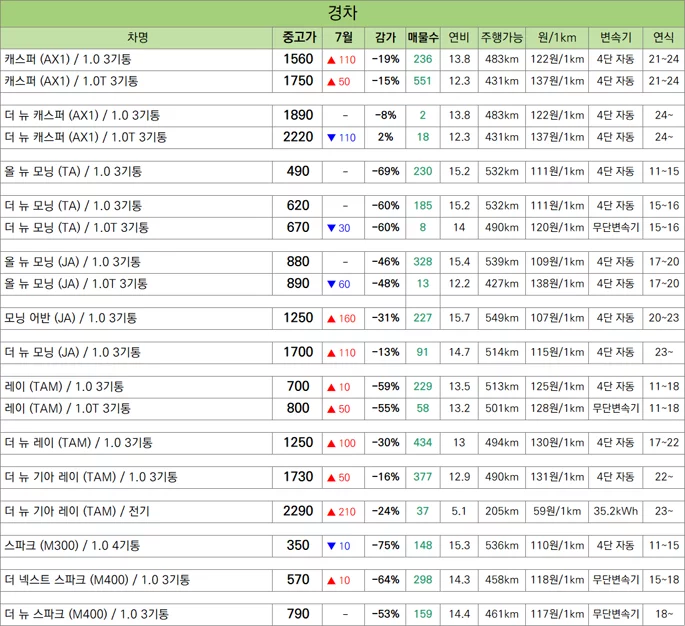
Task: Click the red ▲210 July change
Action: click(342, 512)
